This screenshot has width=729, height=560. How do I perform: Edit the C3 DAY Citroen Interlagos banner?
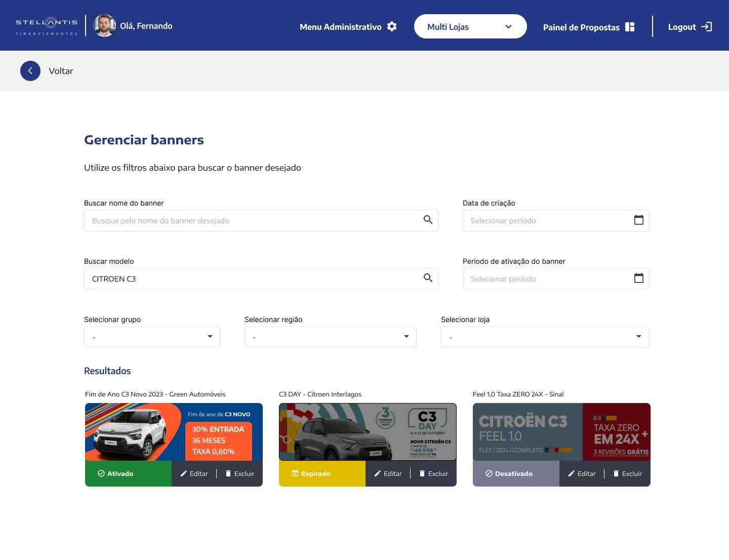tap(388, 473)
